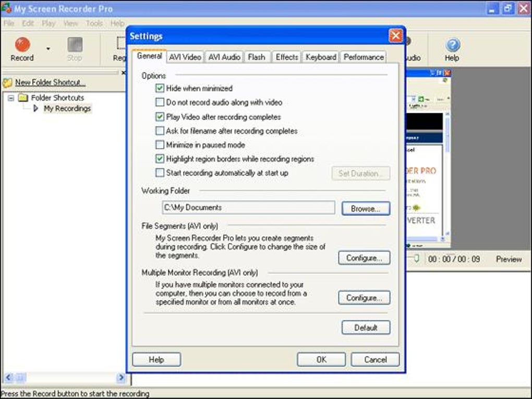Switch to the AVI Video tab
This screenshot has height=399, width=532.
(185, 57)
